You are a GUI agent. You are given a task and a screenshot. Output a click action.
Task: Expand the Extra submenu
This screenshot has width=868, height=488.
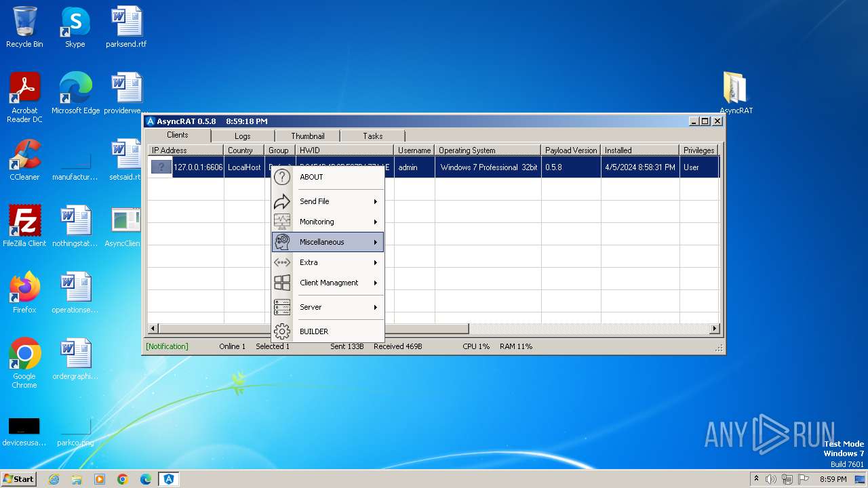click(x=328, y=262)
